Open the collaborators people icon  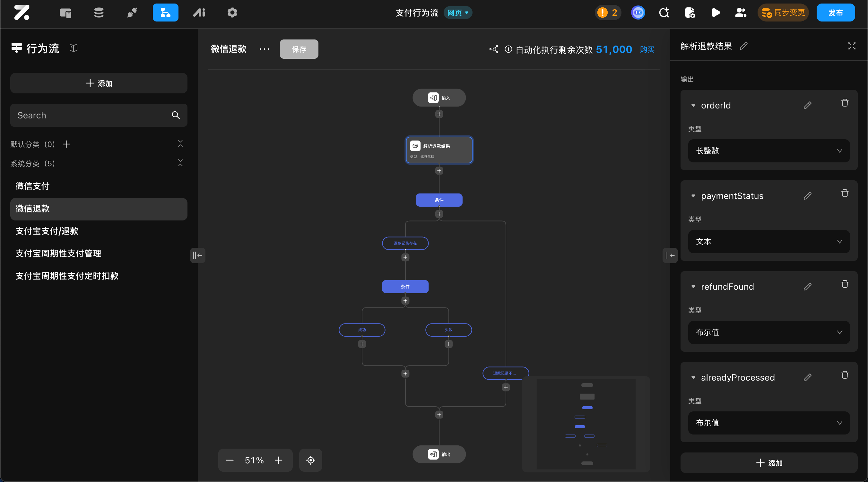[x=740, y=13]
